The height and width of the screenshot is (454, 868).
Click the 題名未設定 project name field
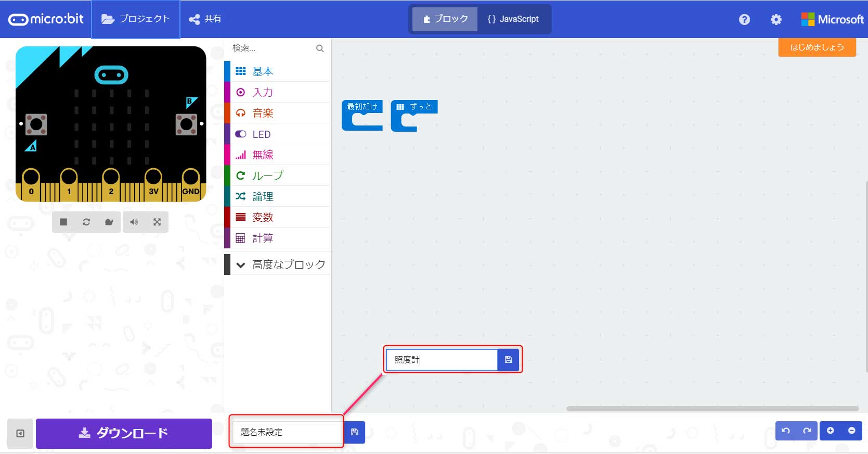[x=287, y=432]
